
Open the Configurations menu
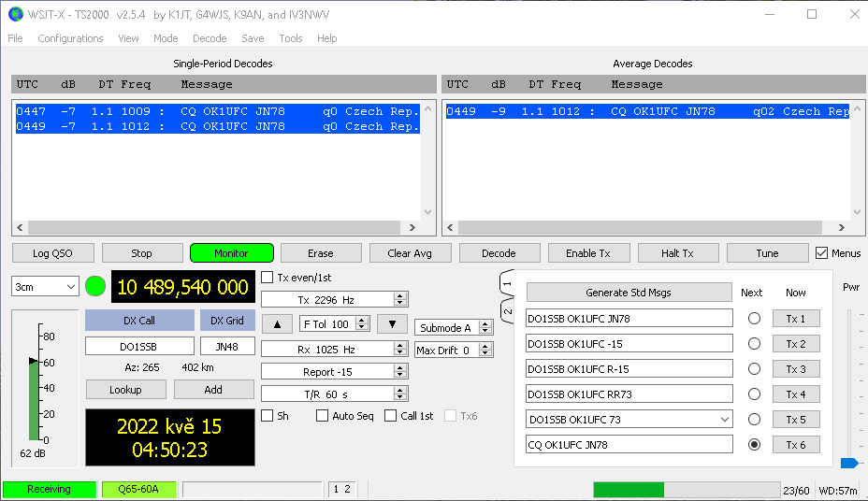click(70, 38)
